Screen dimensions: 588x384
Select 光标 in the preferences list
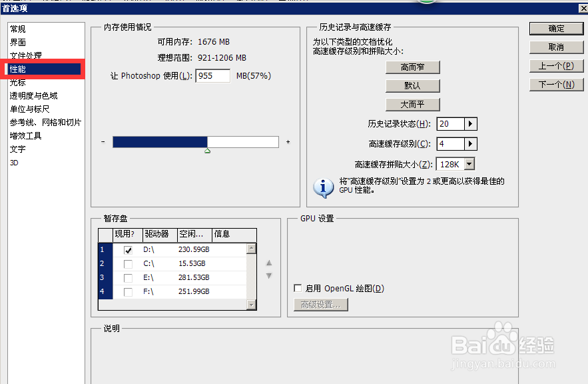click(17, 83)
